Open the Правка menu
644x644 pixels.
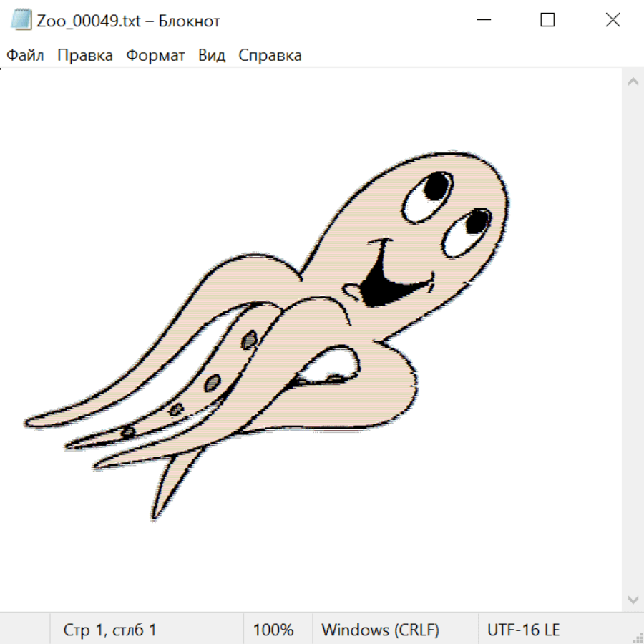(84, 56)
